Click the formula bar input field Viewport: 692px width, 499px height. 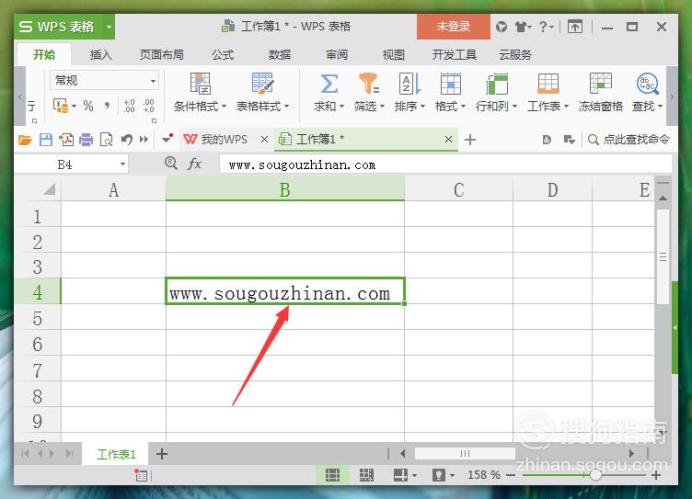(x=445, y=165)
